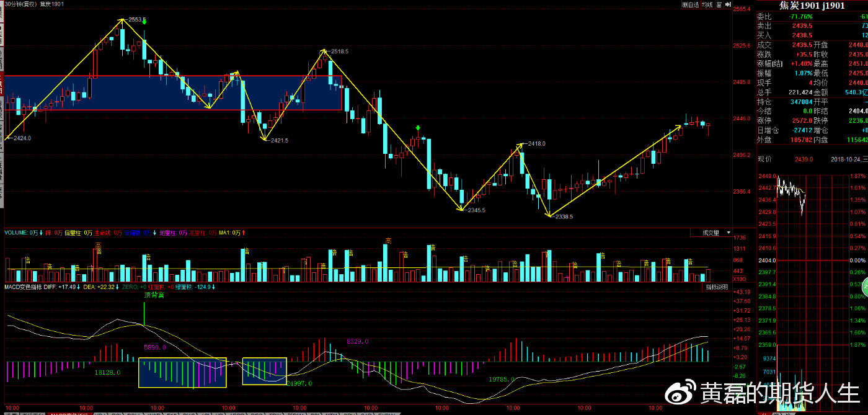This screenshot has height=415, width=868.
Task: Click the 2424.0 starting price label
Action: [x=22, y=138]
